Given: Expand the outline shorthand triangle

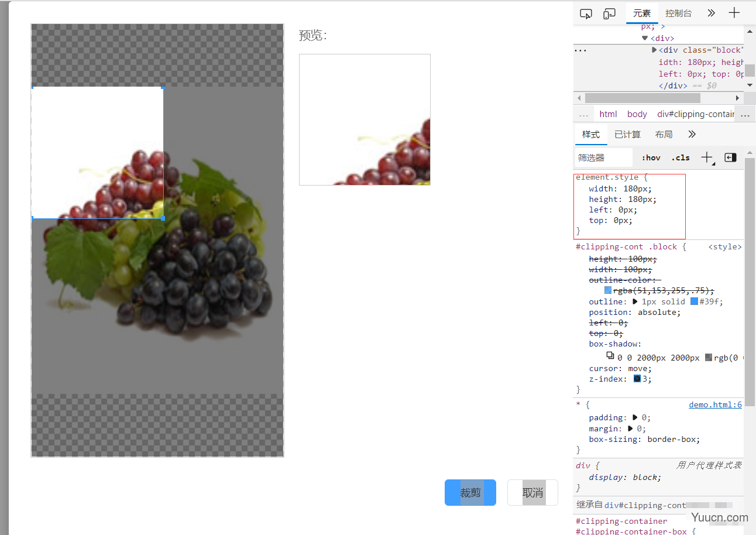Looking at the screenshot, I should pyautogui.click(x=635, y=301).
